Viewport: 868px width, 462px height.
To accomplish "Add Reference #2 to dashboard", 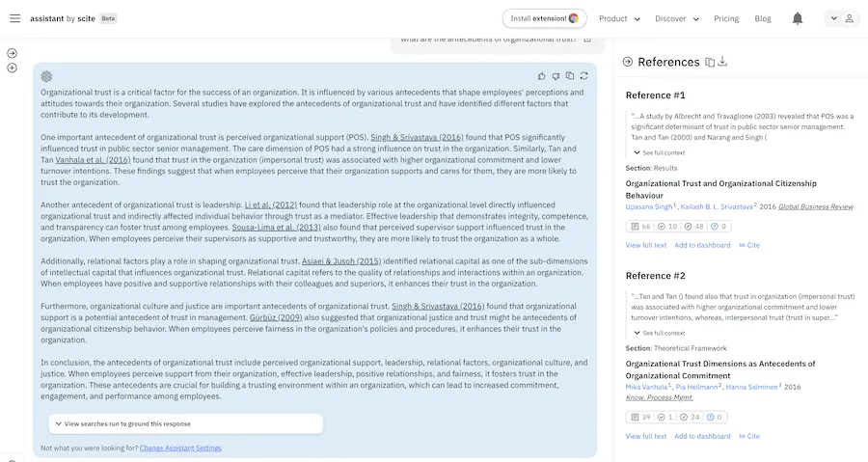I will 702,437.
